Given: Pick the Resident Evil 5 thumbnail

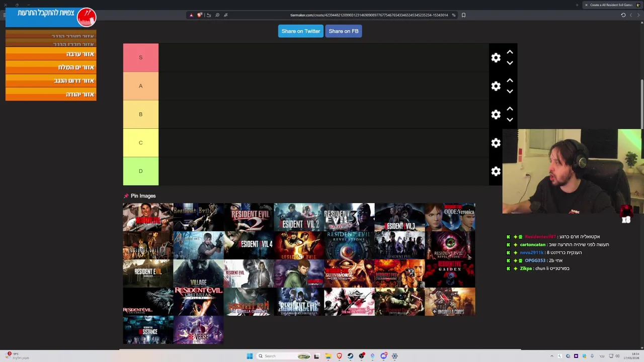Looking at the screenshot, I should point(299,245).
